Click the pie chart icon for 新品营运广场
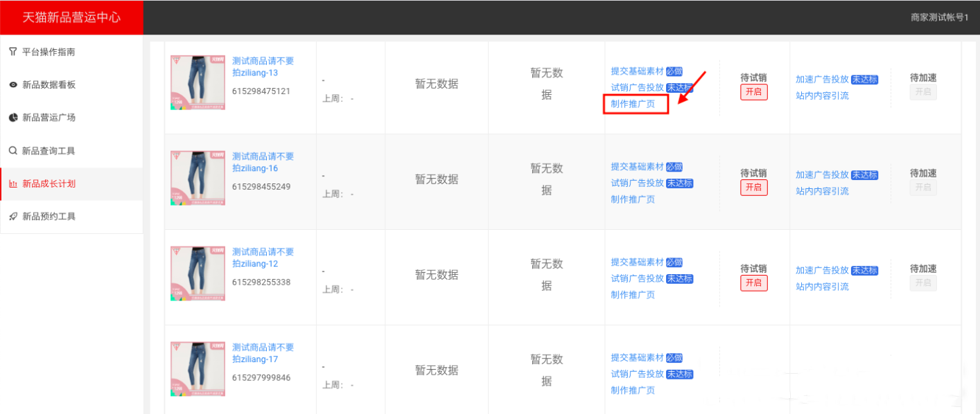Screen dimensions: 980x414 pos(13,118)
